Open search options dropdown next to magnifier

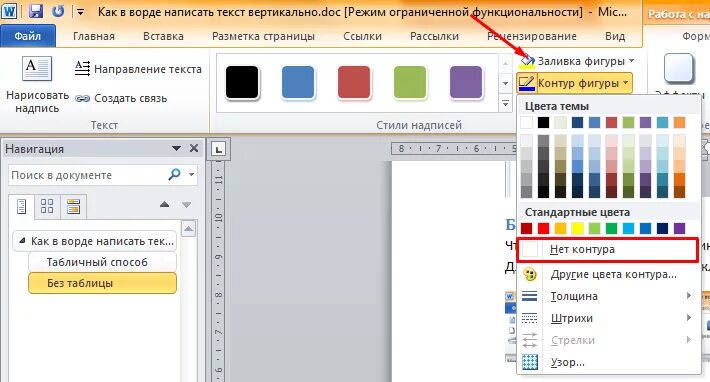pos(192,174)
